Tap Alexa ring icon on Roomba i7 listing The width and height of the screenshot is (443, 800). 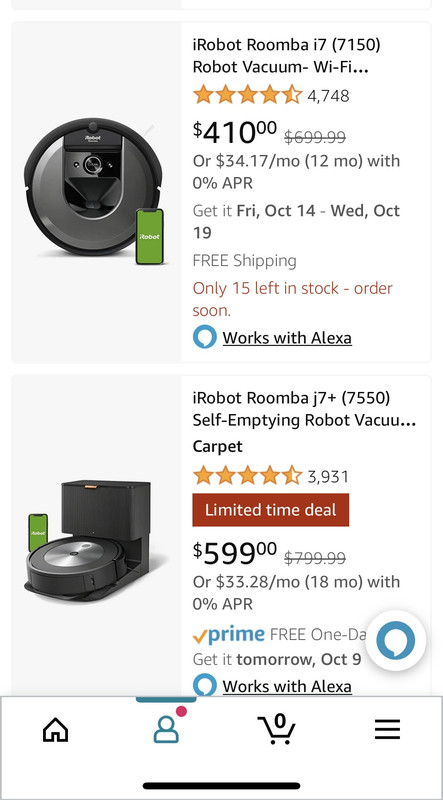coord(205,337)
